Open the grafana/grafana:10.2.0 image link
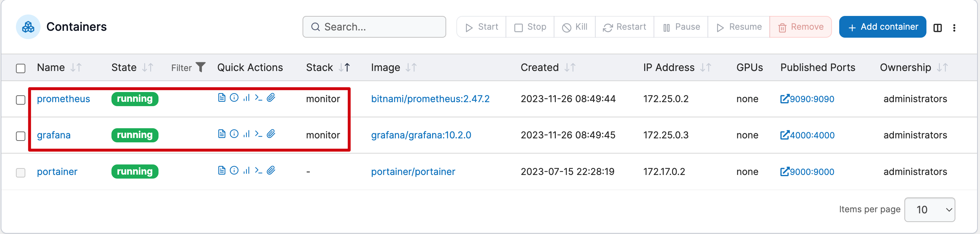 [x=421, y=135]
